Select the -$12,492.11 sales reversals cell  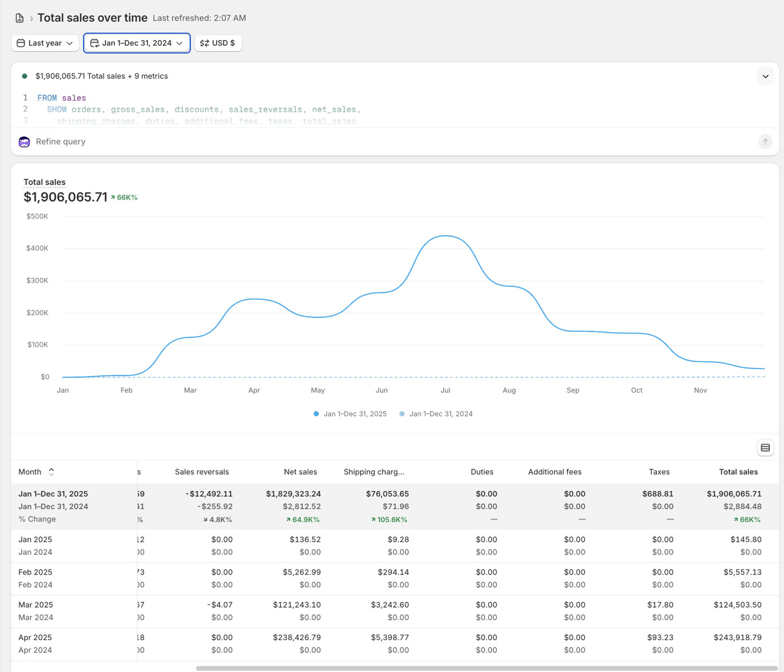click(209, 494)
